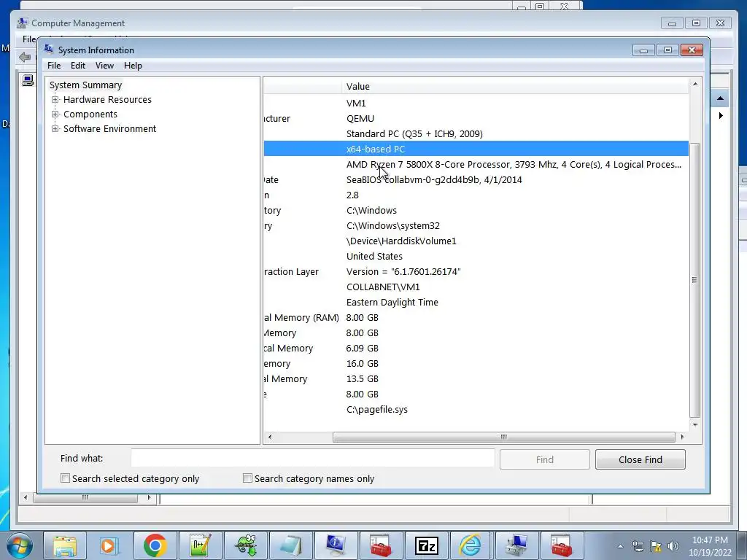Open 7-Zip from the taskbar
Viewport: 747px width, 560px height.
426,545
